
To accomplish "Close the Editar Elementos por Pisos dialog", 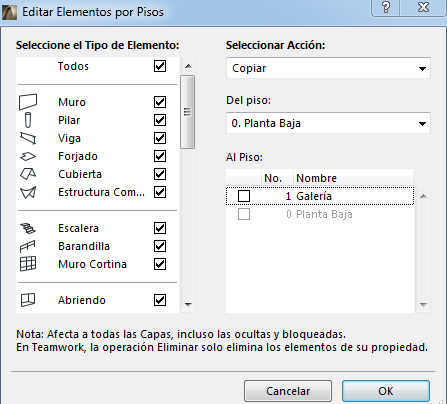I will (423, 7).
